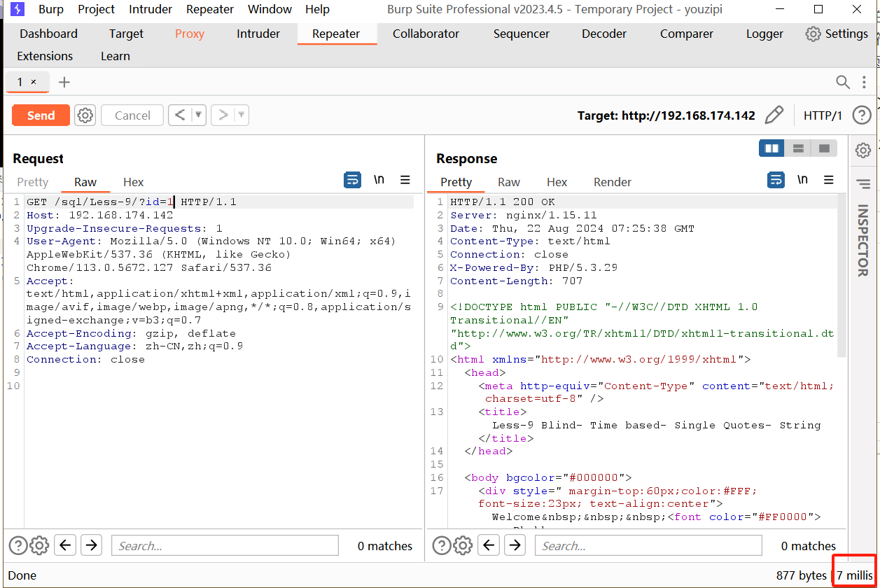Show Request in Pretty view
The height and width of the screenshot is (588, 880).
coord(33,182)
